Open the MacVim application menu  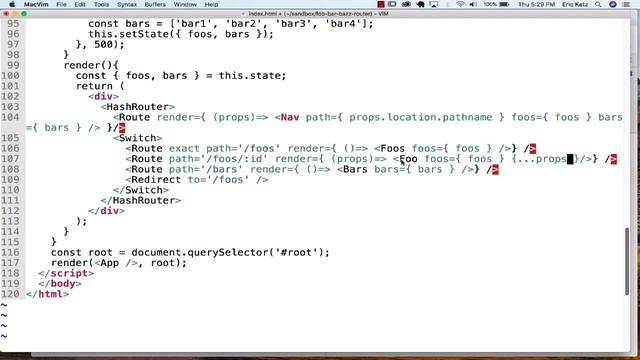click(36, 4)
